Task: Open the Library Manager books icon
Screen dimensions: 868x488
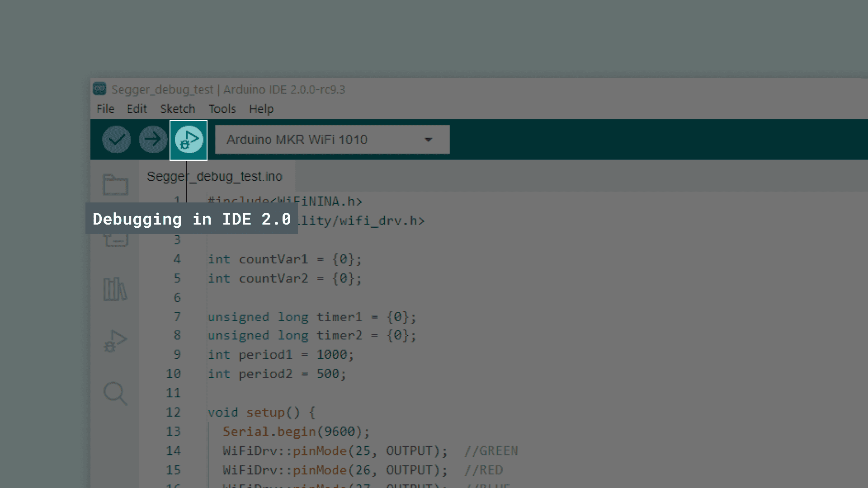Action: [x=115, y=289]
